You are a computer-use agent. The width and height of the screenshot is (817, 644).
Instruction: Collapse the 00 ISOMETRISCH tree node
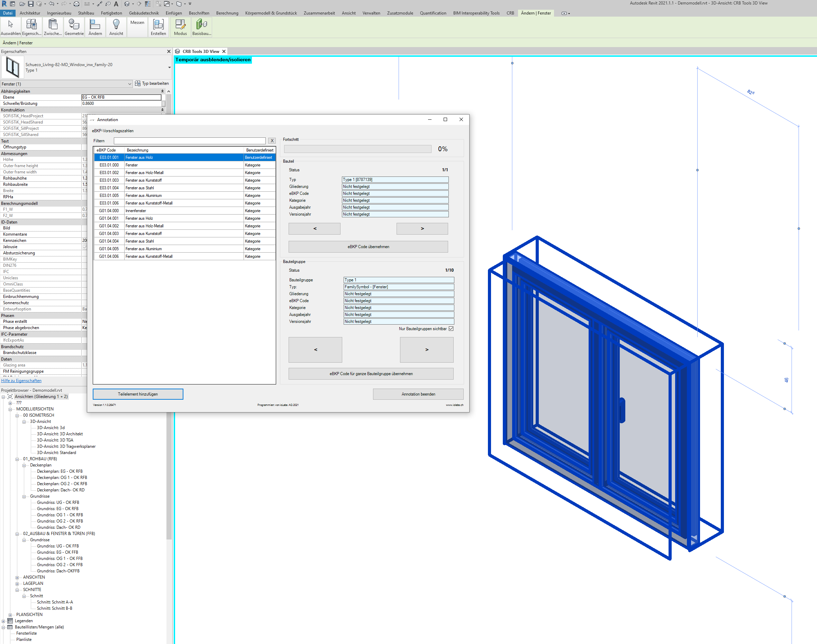coord(17,416)
